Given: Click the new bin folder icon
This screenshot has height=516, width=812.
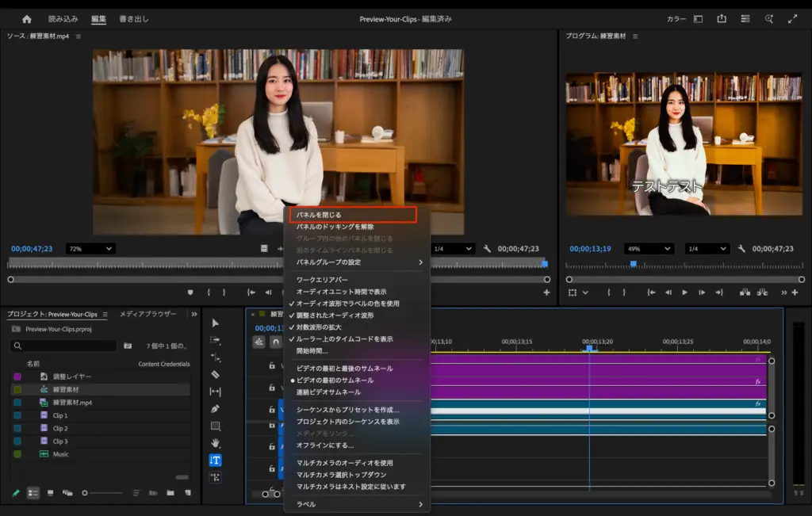Looking at the screenshot, I should point(170,493).
